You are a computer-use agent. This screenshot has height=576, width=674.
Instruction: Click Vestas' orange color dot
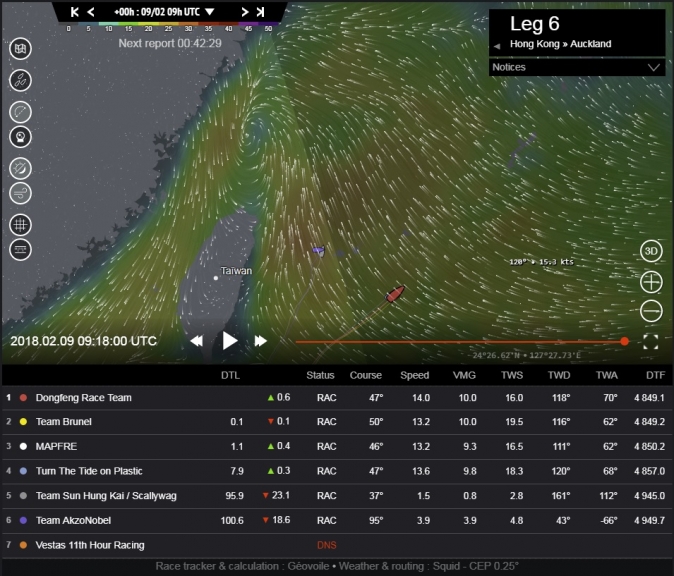pos(23,545)
